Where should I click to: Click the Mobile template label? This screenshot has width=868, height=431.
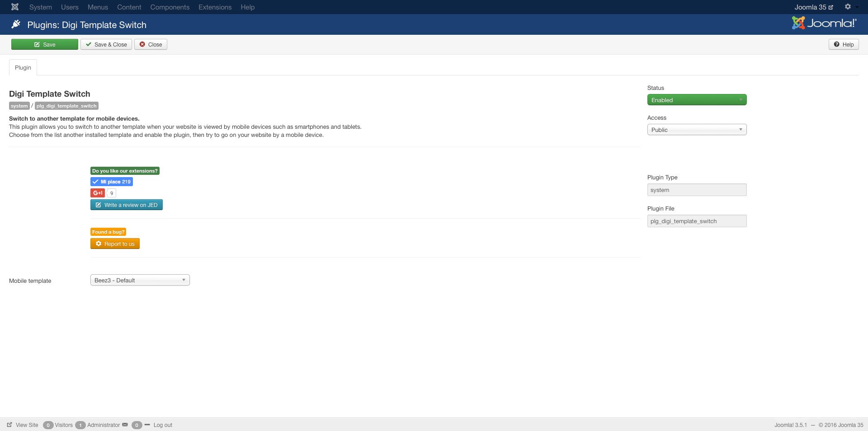(x=30, y=281)
